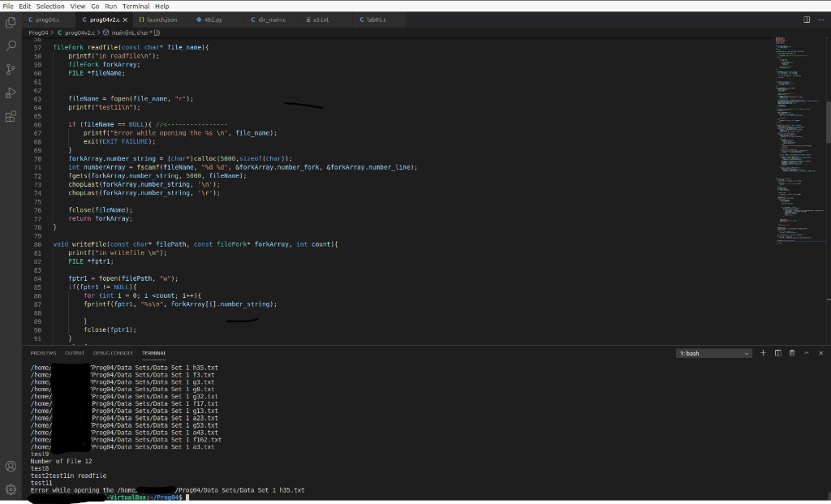The width and height of the screenshot is (831, 504).
Task: Click the terminal command prompt cursor
Action: 187,498
